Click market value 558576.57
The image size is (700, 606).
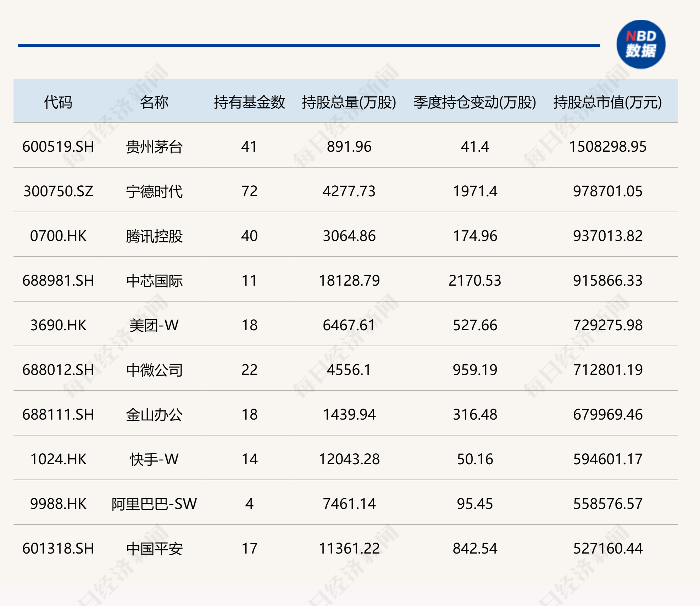pyautogui.click(x=608, y=504)
